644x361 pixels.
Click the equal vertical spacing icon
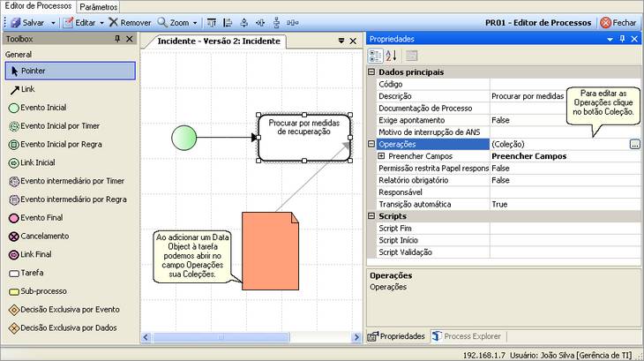pyautogui.click(x=276, y=23)
